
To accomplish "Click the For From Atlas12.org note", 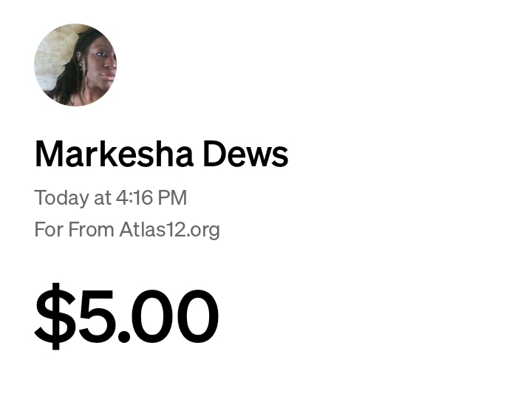I will [127, 230].
